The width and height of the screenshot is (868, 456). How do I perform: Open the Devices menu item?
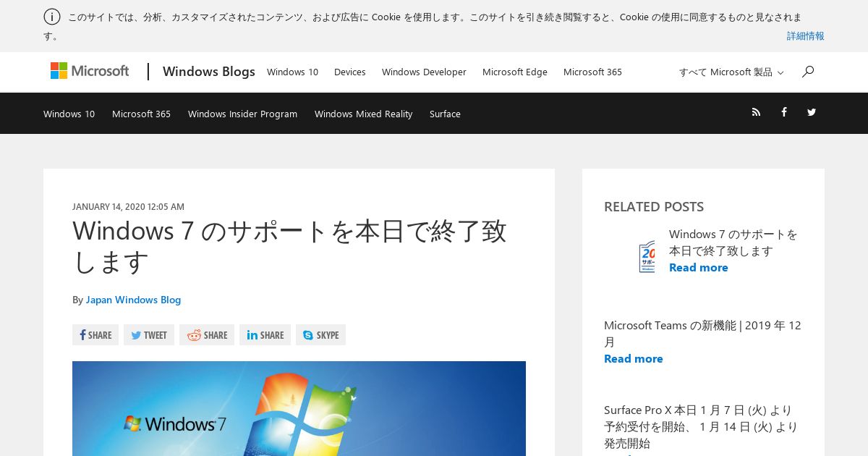point(350,72)
